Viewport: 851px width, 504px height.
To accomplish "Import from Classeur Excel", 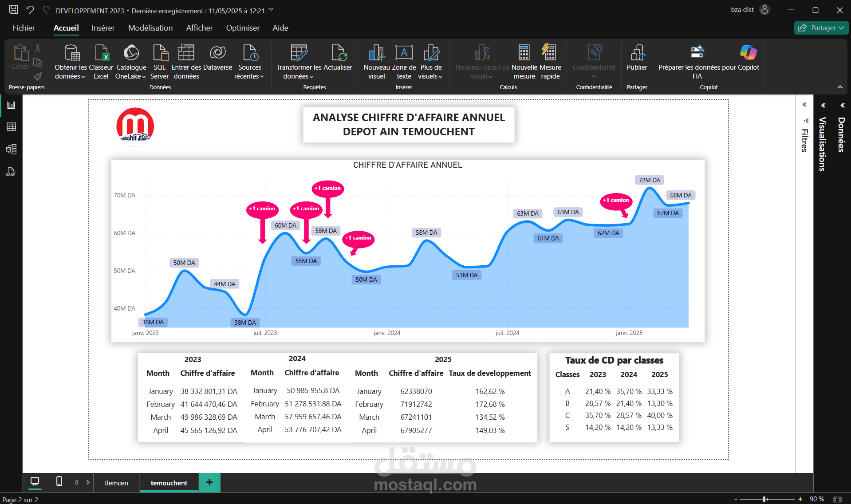I will click(x=101, y=62).
